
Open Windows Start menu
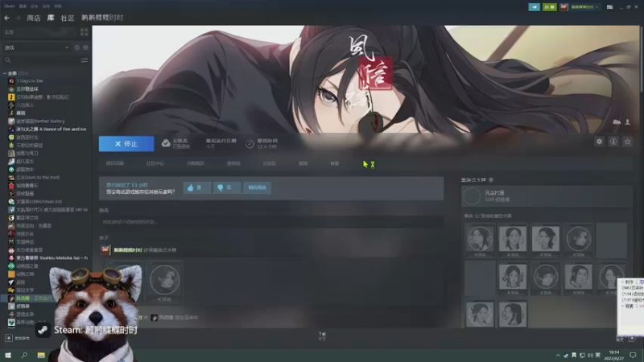coord(7,355)
